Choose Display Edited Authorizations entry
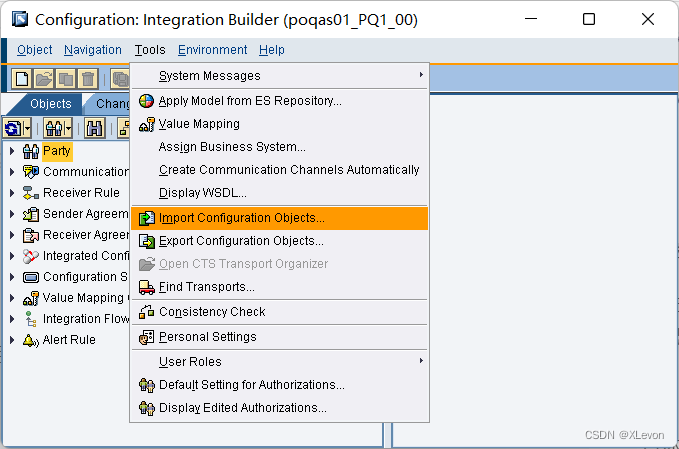 click(x=279, y=408)
